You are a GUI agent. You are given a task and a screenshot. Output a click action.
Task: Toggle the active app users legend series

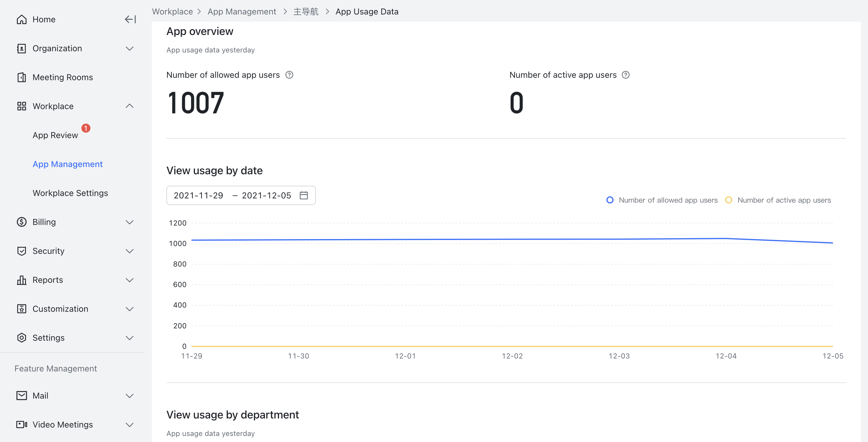[x=778, y=200]
